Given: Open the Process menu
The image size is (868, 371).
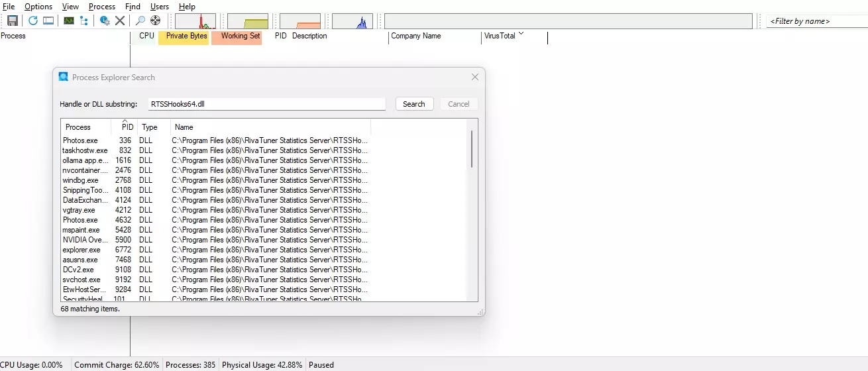Looking at the screenshot, I should click(102, 7).
